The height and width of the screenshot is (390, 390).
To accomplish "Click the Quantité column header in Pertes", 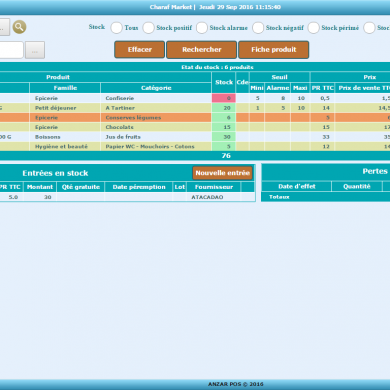I will (x=357, y=186).
